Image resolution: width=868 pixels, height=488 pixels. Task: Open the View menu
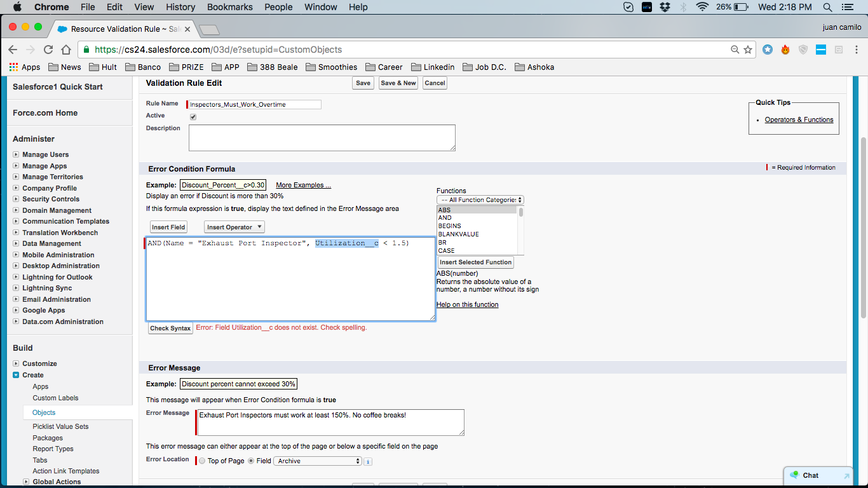click(144, 7)
